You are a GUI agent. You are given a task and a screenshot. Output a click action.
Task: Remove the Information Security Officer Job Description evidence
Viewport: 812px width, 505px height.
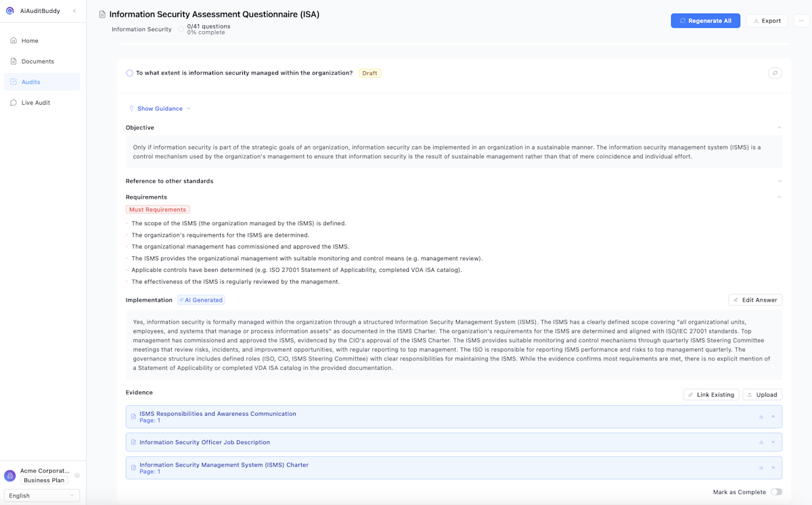773,441
